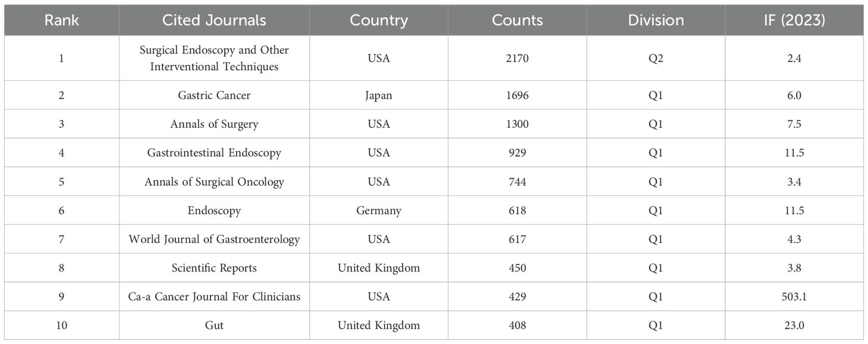Select the 503.1 impact factor value
The width and height of the screenshot is (868, 344).
tap(794, 296)
